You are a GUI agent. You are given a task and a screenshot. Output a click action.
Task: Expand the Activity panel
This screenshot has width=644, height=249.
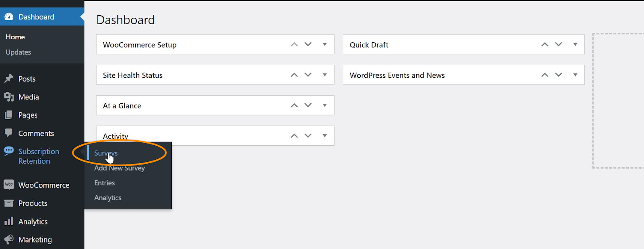coord(325,136)
